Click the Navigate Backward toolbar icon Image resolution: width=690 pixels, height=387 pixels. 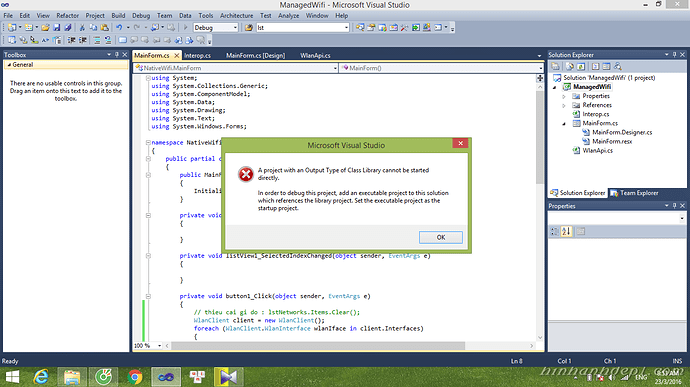click(154, 27)
